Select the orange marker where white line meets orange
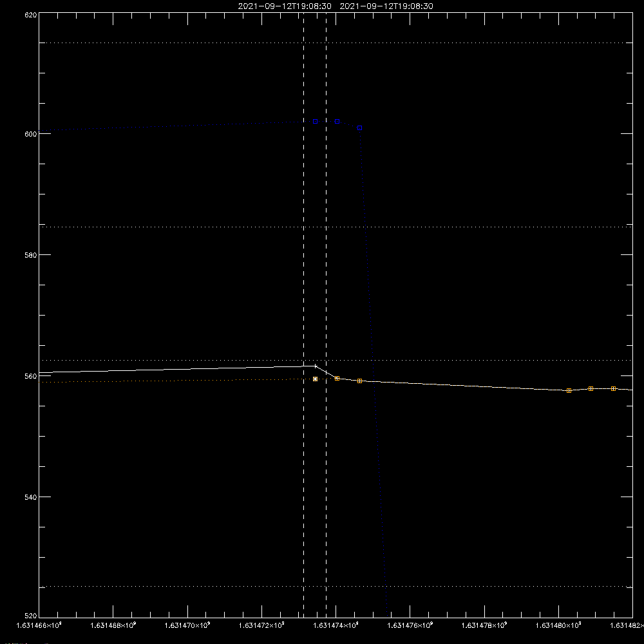The height and width of the screenshot is (644, 644). point(337,378)
